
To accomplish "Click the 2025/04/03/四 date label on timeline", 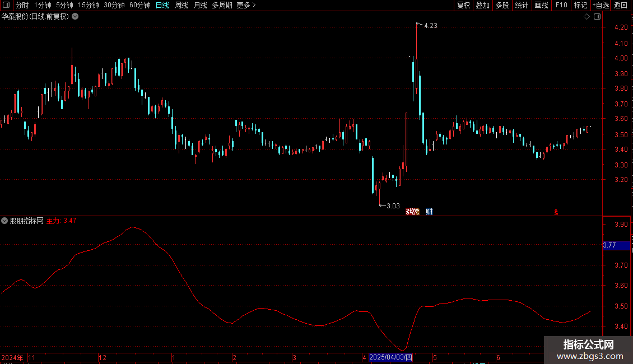I will pos(391,357).
